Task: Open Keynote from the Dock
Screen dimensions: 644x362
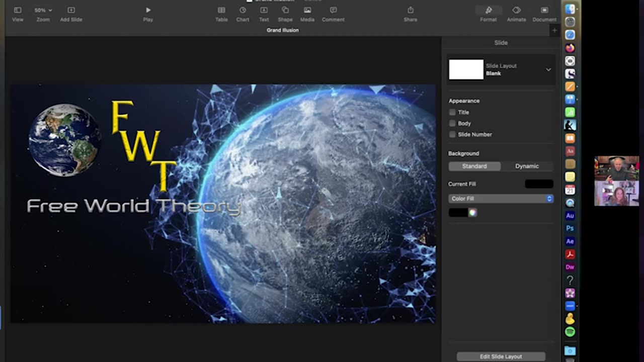Action: pyautogui.click(x=570, y=100)
